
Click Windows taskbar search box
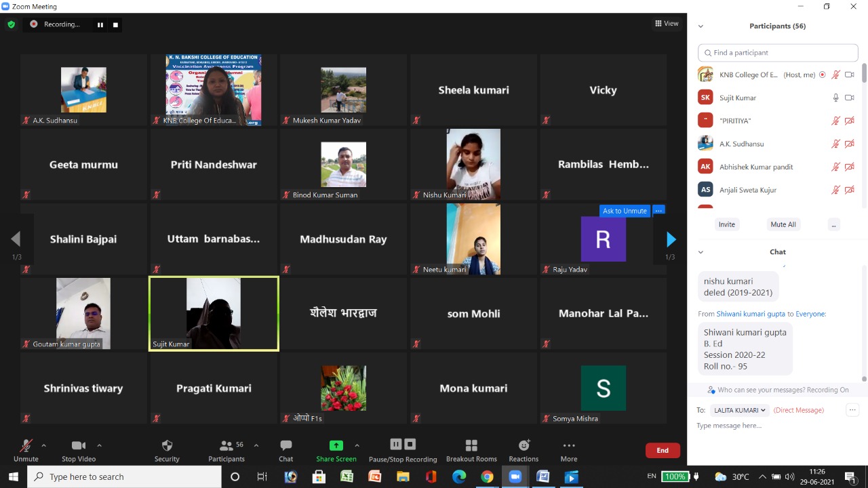(124, 476)
